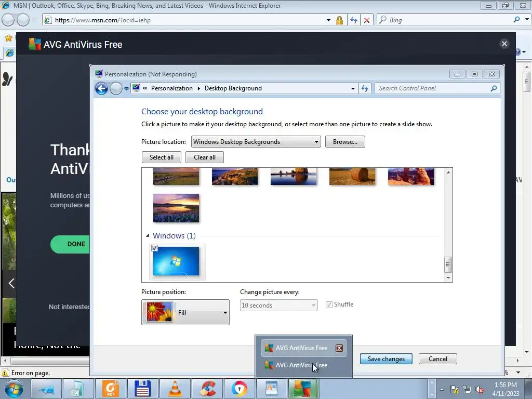This screenshot has width=532, height=399.
Task: Open the Change picture every dropdown
Action: (x=279, y=305)
